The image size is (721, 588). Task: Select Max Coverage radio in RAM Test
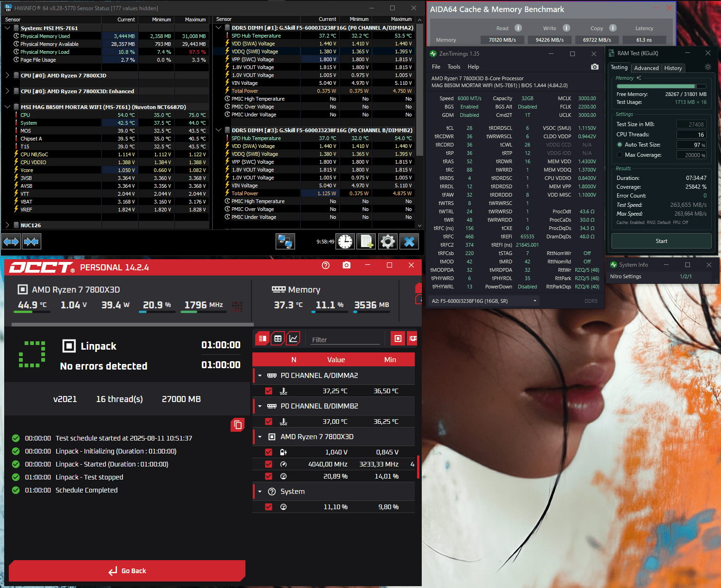tap(619, 155)
